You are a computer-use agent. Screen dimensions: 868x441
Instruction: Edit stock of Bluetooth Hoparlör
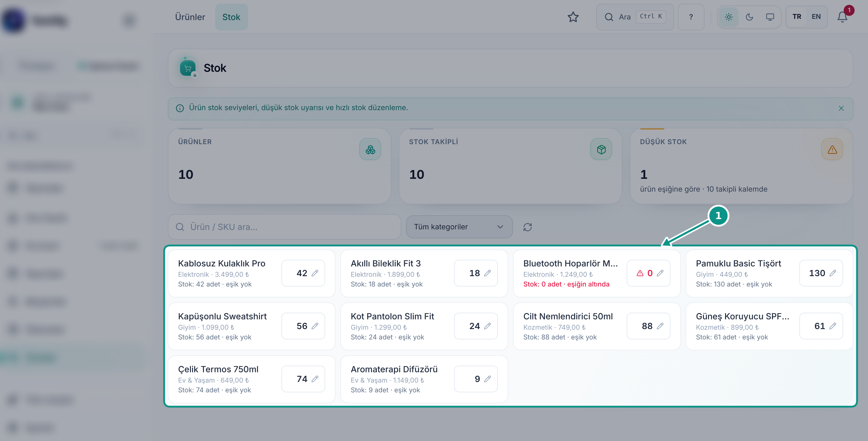click(x=648, y=273)
